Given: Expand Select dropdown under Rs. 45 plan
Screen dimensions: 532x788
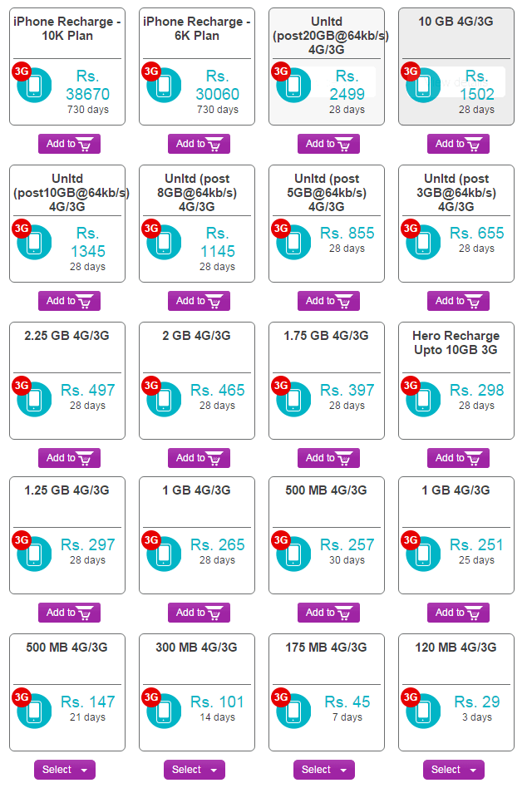Looking at the screenshot, I should (324, 770).
